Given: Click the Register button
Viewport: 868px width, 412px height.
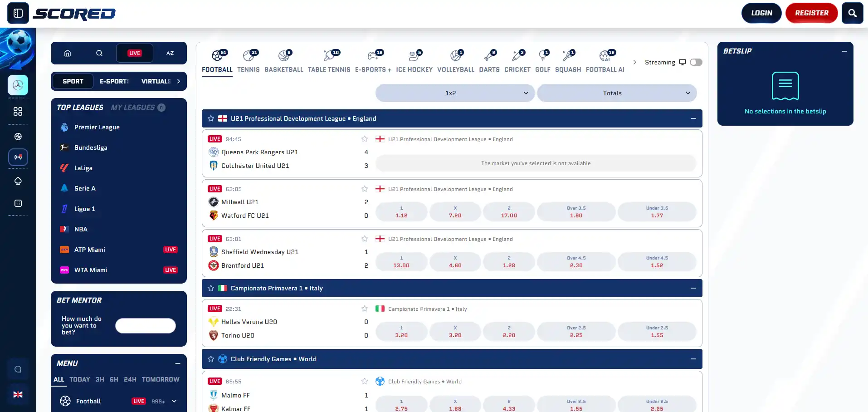Looking at the screenshot, I should pyautogui.click(x=811, y=13).
